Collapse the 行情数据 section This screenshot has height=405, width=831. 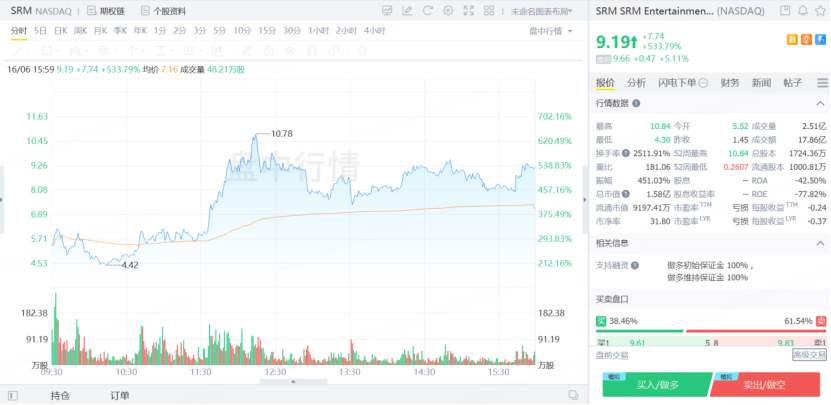[x=820, y=103]
